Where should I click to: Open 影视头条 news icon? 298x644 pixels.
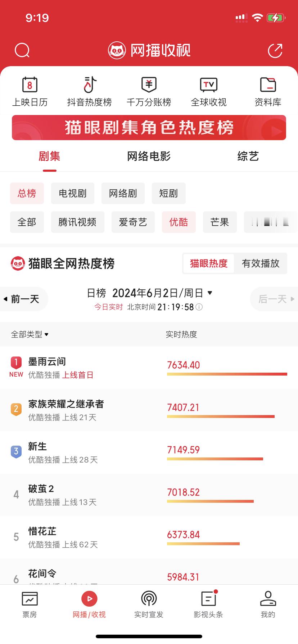tap(208, 599)
